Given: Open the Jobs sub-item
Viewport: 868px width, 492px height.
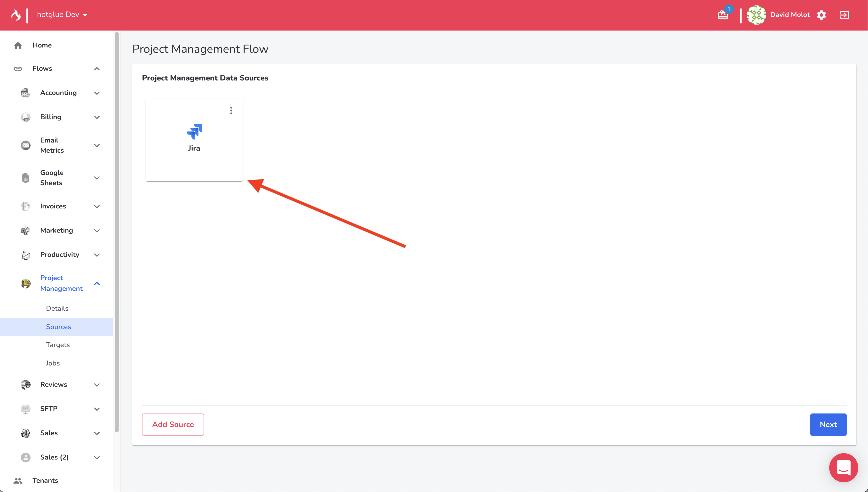Looking at the screenshot, I should coord(53,363).
